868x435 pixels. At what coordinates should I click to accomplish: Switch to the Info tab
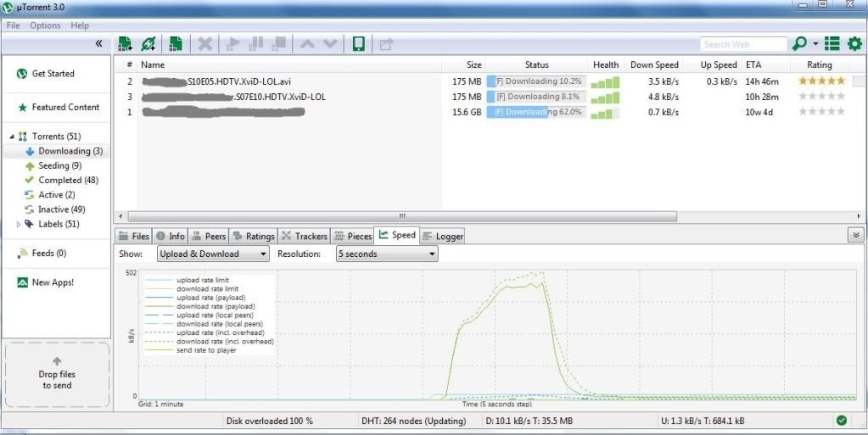170,236
